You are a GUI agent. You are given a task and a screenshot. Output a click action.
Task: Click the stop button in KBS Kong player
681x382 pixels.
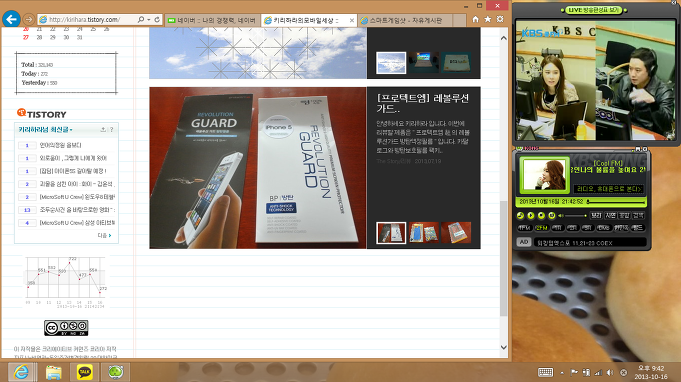[x=541, y=215]
